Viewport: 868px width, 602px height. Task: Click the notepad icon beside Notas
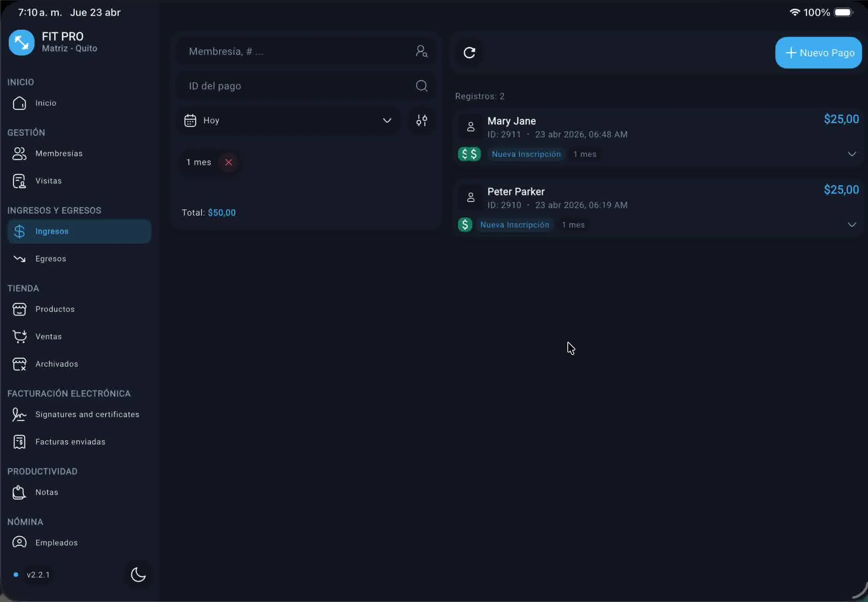(19, 492)
